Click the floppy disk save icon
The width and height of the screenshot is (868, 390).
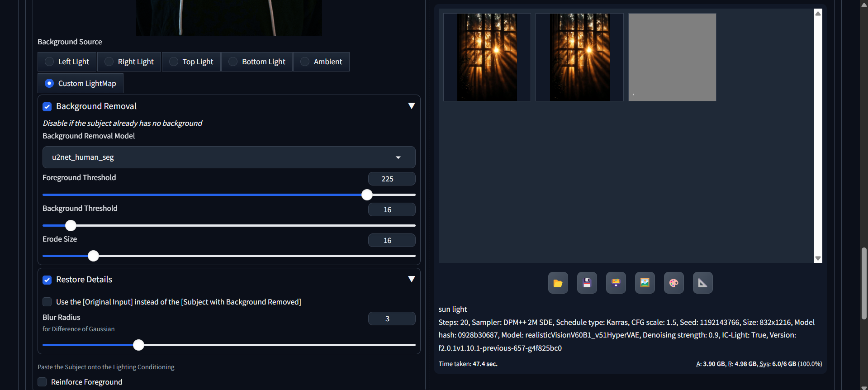coord(587,283)
